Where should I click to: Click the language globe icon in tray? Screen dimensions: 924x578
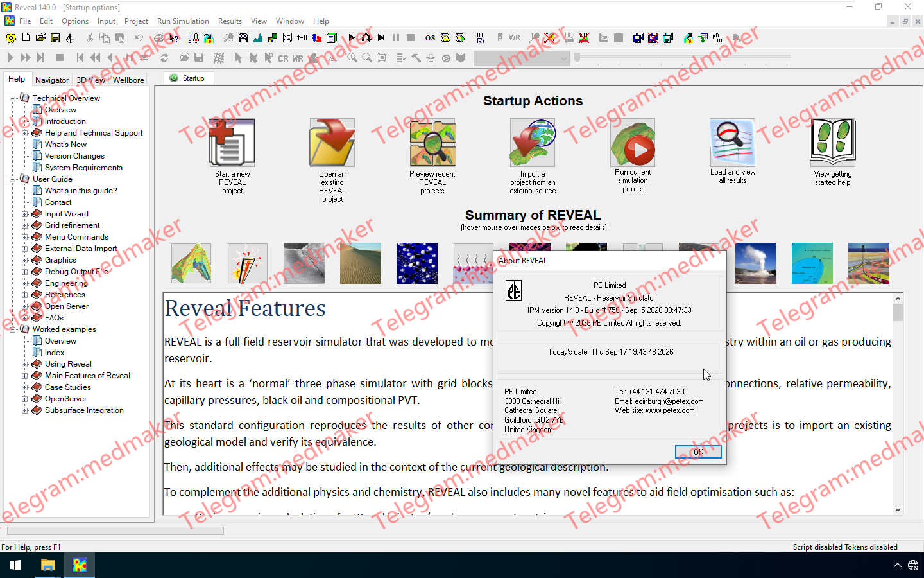913,565
